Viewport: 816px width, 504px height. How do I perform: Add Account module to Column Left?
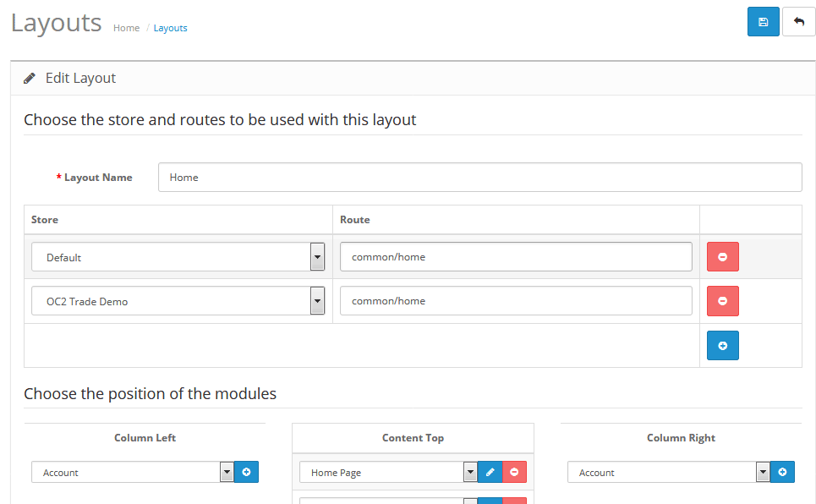click(246, 472)
